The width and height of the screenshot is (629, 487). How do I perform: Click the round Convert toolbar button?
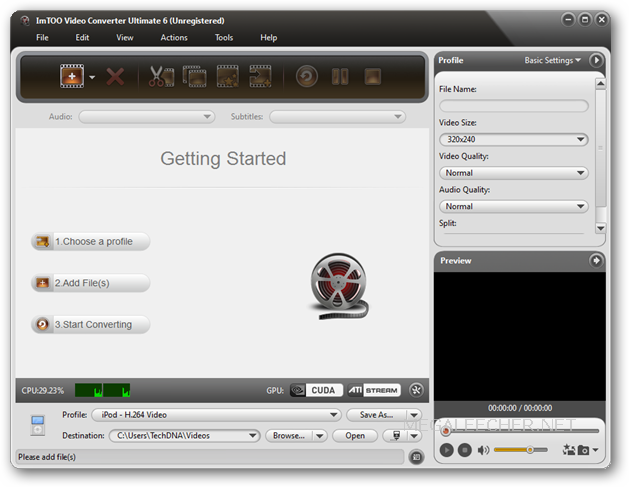pos(307,76)
